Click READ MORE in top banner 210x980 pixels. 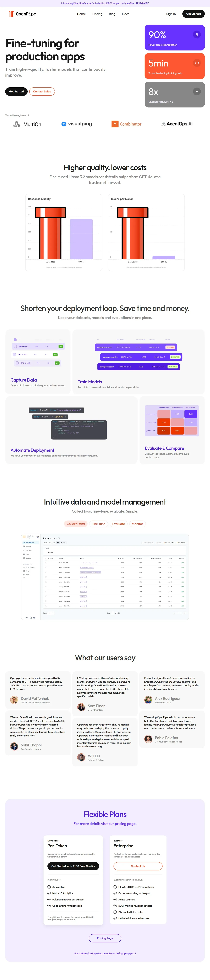142,3
